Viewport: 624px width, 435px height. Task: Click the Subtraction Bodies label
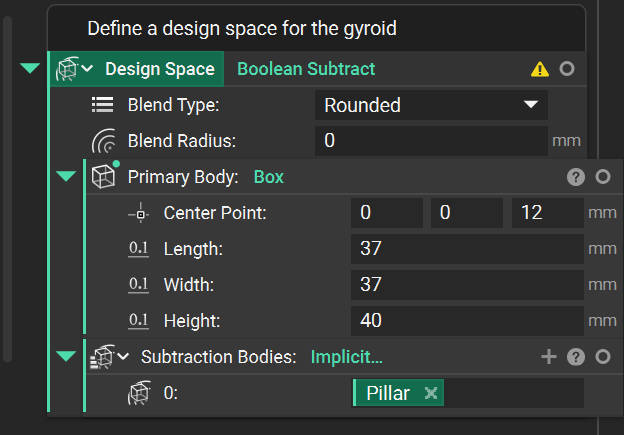pos(218,357)
